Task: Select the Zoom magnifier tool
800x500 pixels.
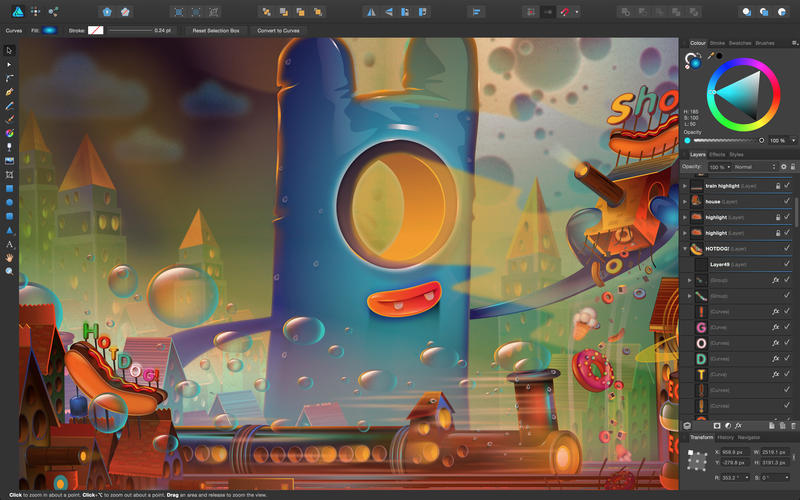Action: click(x=9, y=271)
